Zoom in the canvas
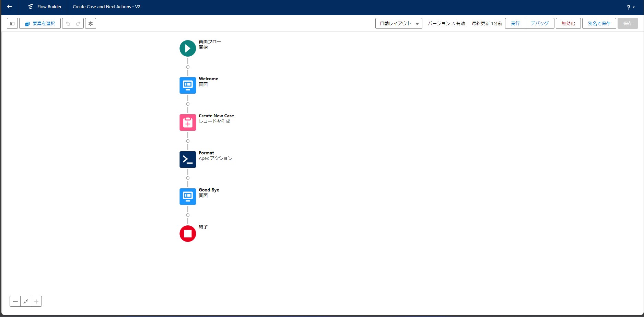This screenshot has width=644, height=317. coord(36,301)
